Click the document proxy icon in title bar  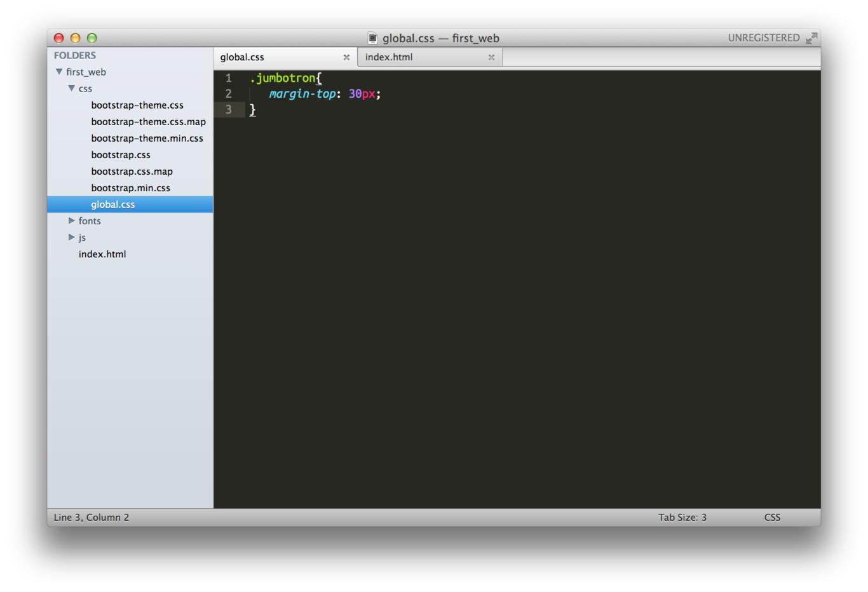pyautogui.click(x=372, y=38)
